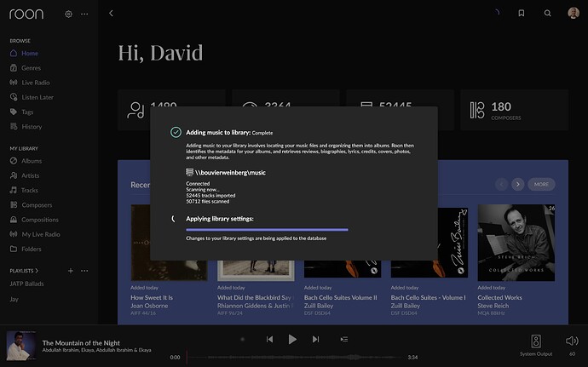The width and height of the screenshot is (588, 367).
Task: Expand the Playlists section header
Action: (x=24, y=271)
